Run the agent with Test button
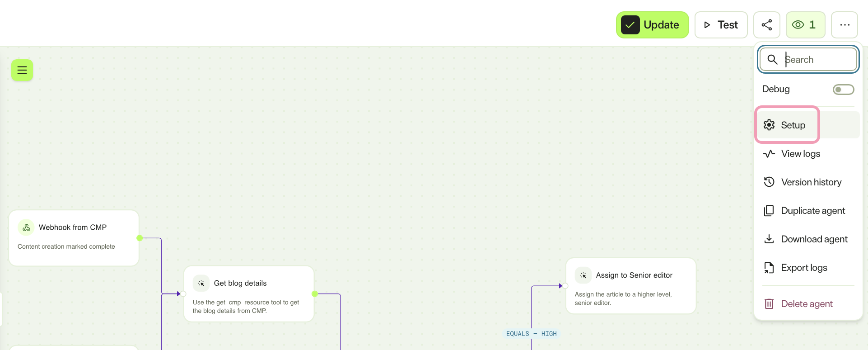This screenshot has height=350, width=868. click(721, 25)
